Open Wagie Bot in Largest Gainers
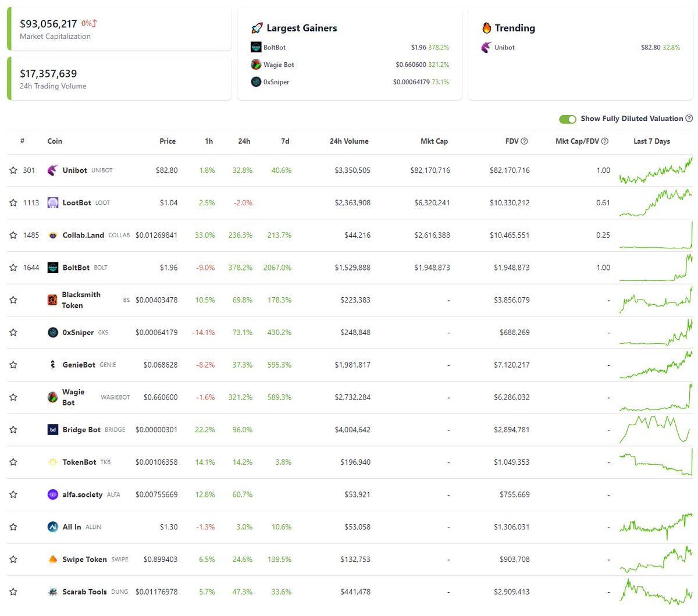698x616 pixels. [279, 65]
